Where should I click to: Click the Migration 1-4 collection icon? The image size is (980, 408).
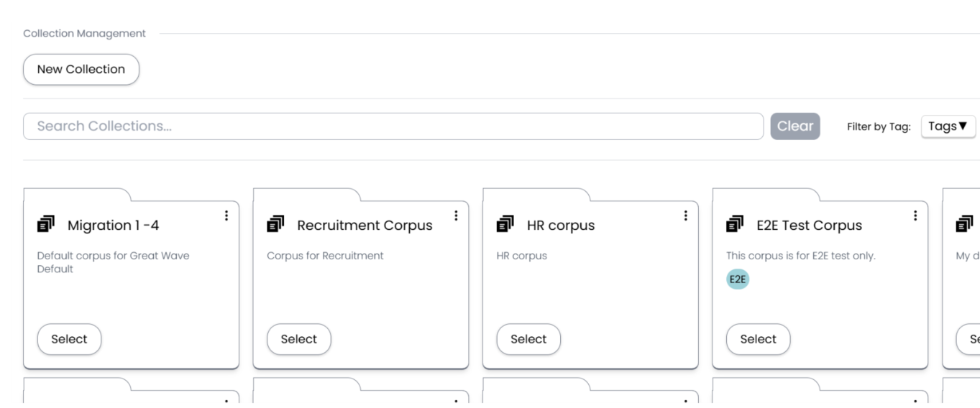[x=46, y=224]
